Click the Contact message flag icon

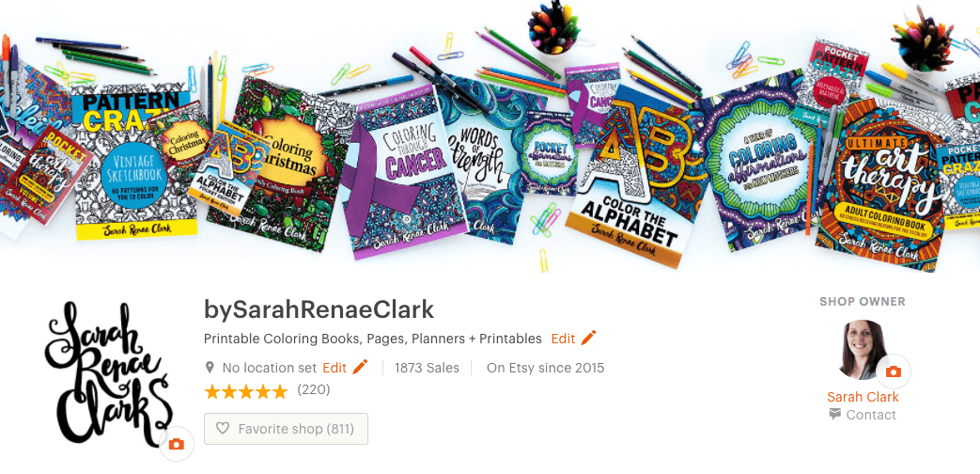point(835,414)
